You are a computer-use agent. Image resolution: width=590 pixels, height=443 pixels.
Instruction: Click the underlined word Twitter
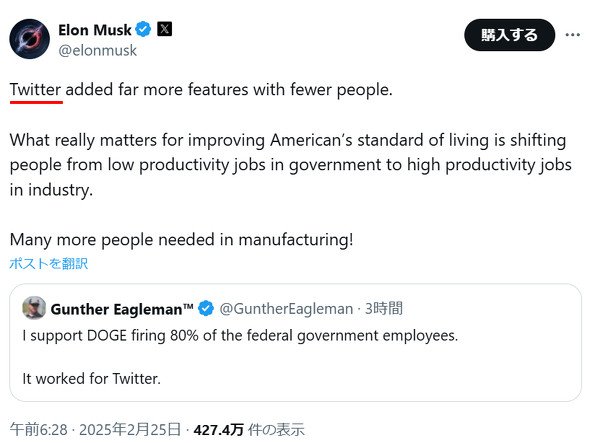35,90
